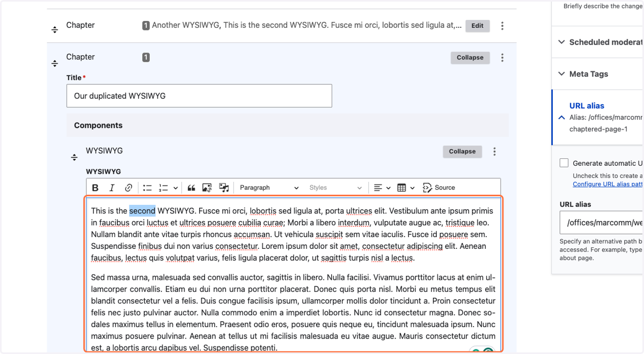The height and width of the screenshot is (354, 644).
Task: Open numbered list style options arrow
Action: point(175,188)
